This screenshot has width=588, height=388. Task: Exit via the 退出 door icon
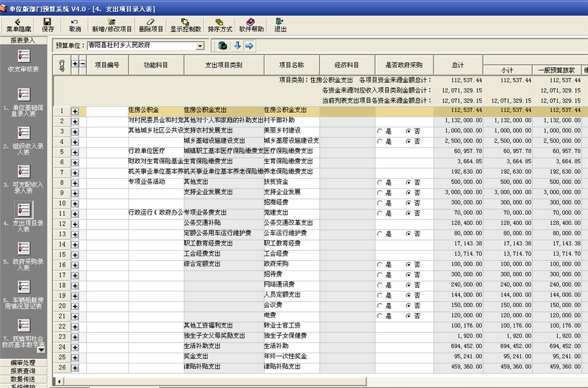(280, 25)
